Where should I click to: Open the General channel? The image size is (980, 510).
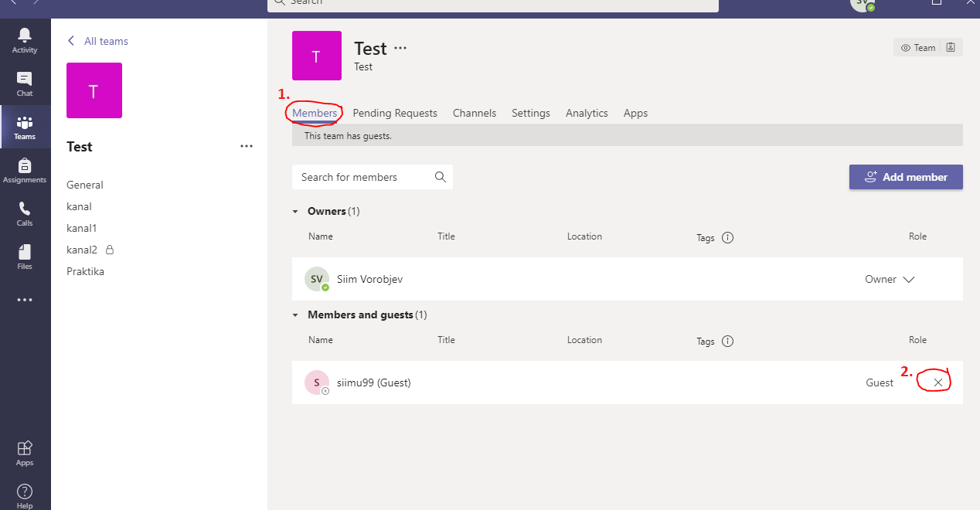point(85,185)
